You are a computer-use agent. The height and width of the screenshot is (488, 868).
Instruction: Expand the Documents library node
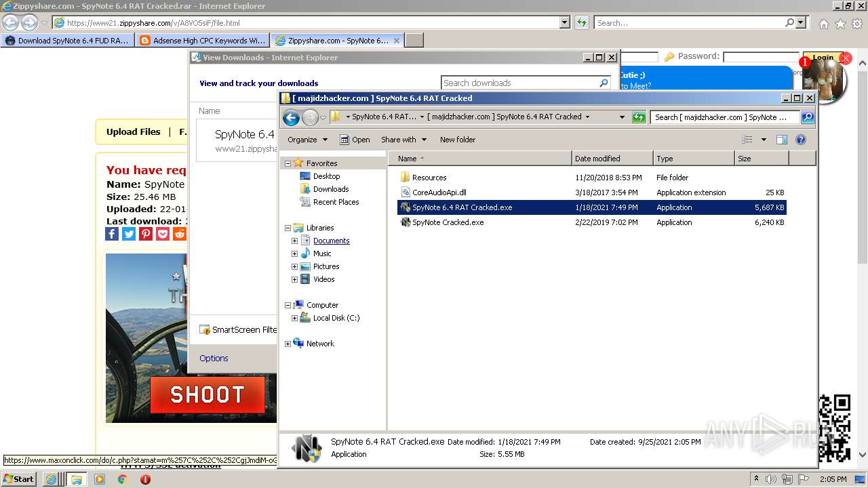[x=294, y=241]
